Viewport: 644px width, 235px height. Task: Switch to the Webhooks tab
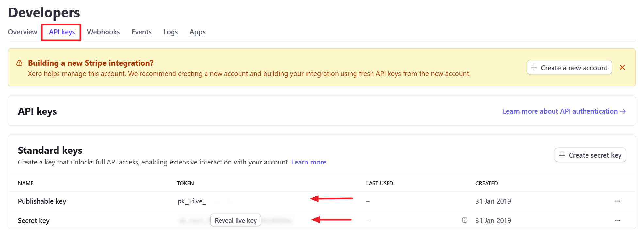pos(103,32)
